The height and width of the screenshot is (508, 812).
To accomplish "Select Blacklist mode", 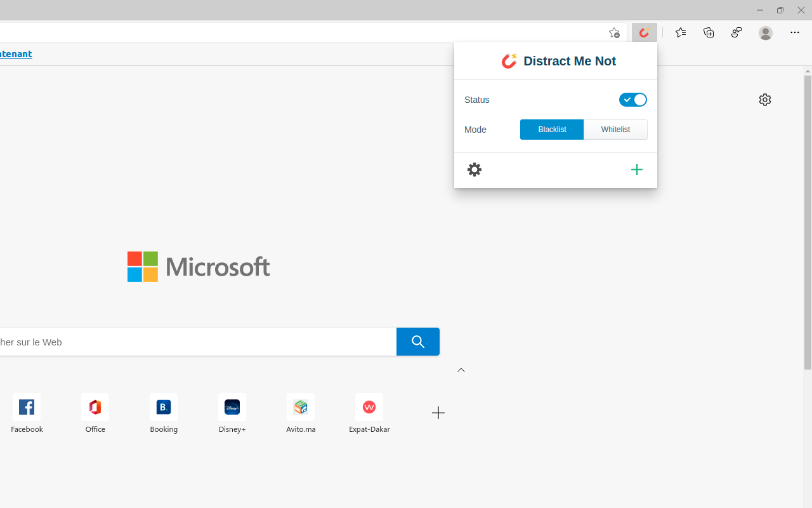I will click(552, 130).
